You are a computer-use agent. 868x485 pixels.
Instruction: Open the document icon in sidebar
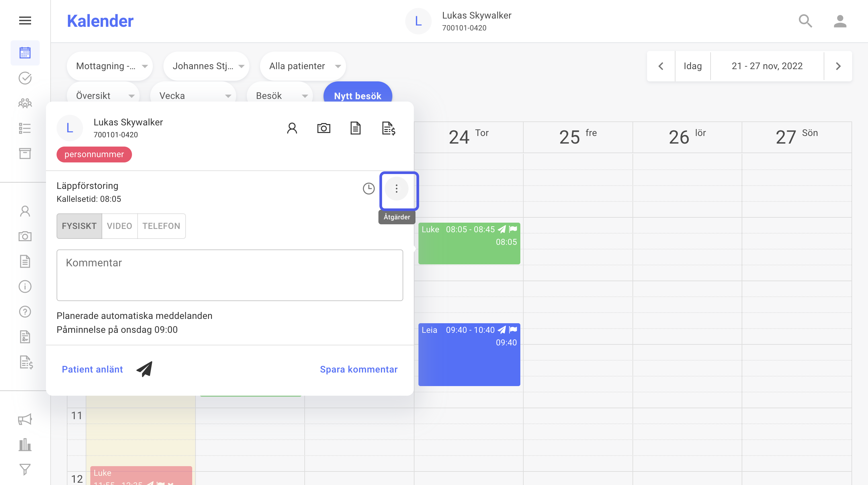pos(25,262)
